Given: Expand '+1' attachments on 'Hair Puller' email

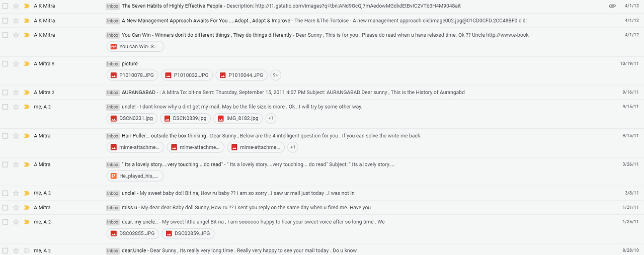Looking at the screenshot, I should [293, 147].
